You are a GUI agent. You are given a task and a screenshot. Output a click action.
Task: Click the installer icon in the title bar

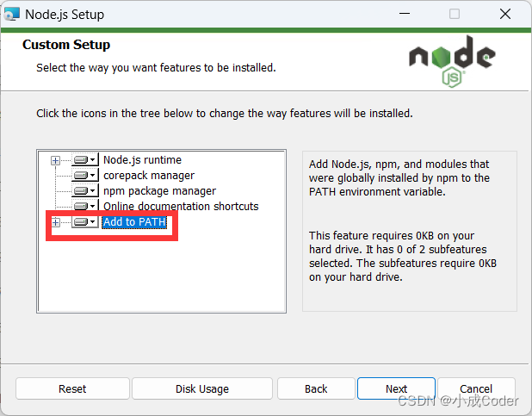point(12,14)
